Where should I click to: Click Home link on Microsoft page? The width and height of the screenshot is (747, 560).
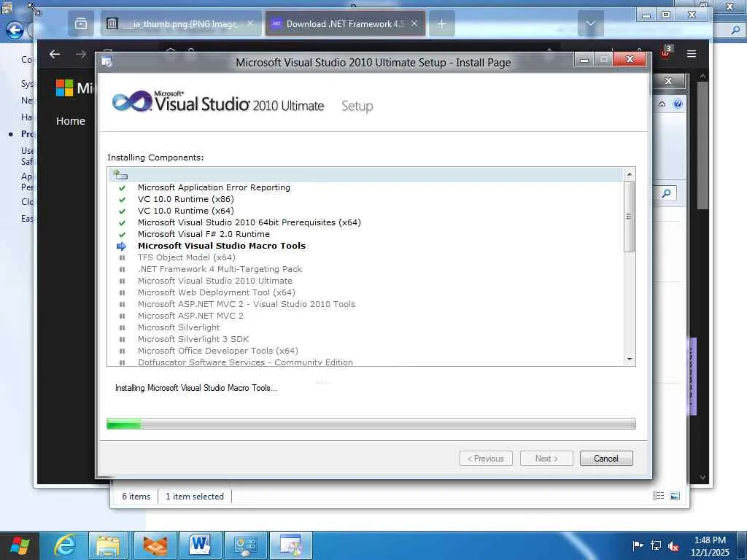pyautogui.click(x=71, y=121)
